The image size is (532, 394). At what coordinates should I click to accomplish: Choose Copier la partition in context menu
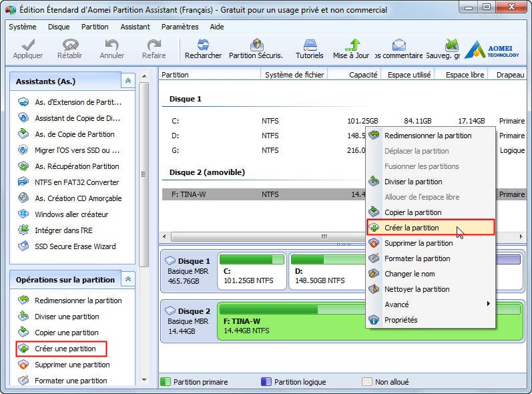431,212
